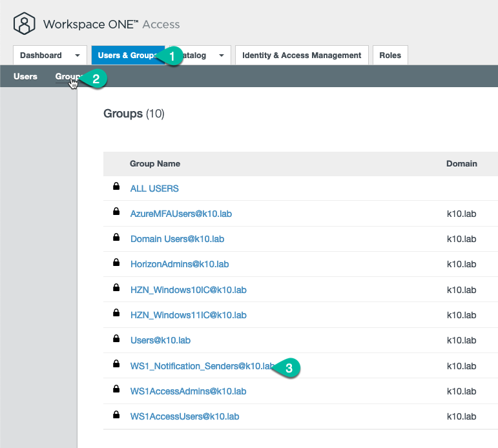
Task: Click lock icon beside WS1_Notification_Senders@k10.lab
Action: click(x=116, y=364)
